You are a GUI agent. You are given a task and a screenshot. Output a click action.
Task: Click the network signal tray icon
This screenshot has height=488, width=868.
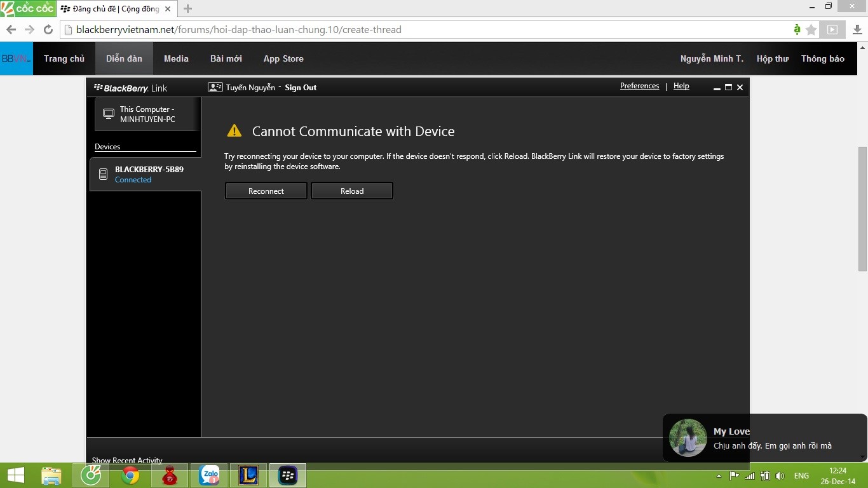pyautogui.click(x=750, y=475)
